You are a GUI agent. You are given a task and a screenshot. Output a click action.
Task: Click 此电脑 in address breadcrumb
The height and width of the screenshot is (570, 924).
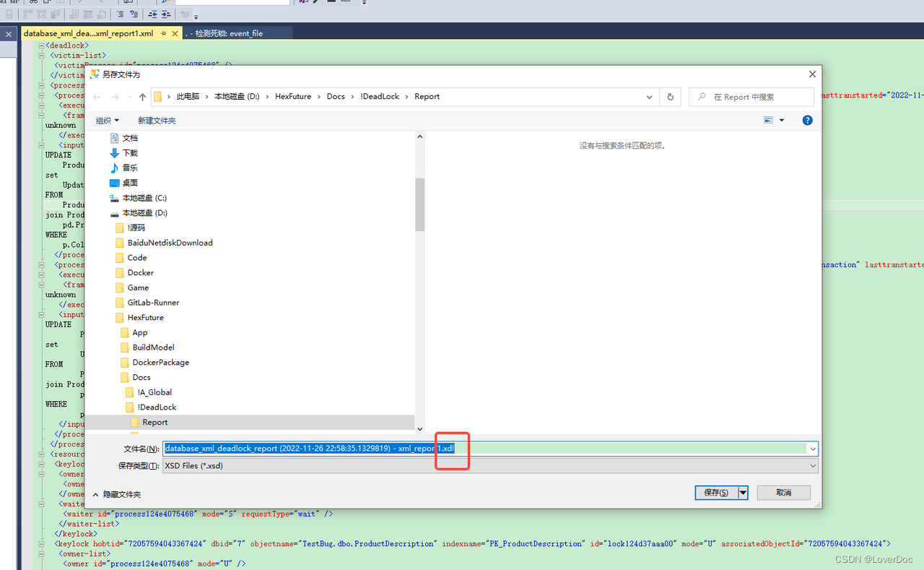tap(189, 97)
